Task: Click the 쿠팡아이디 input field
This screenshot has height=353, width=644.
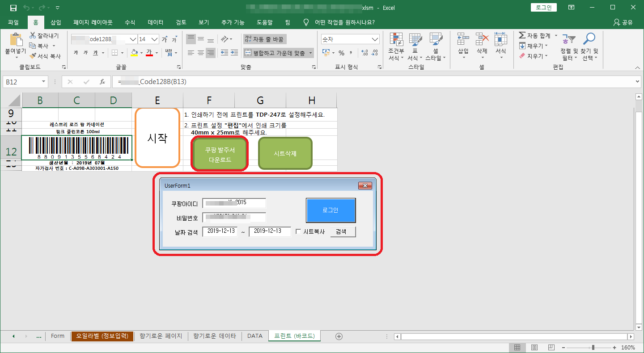Action: tap(234, 203)
